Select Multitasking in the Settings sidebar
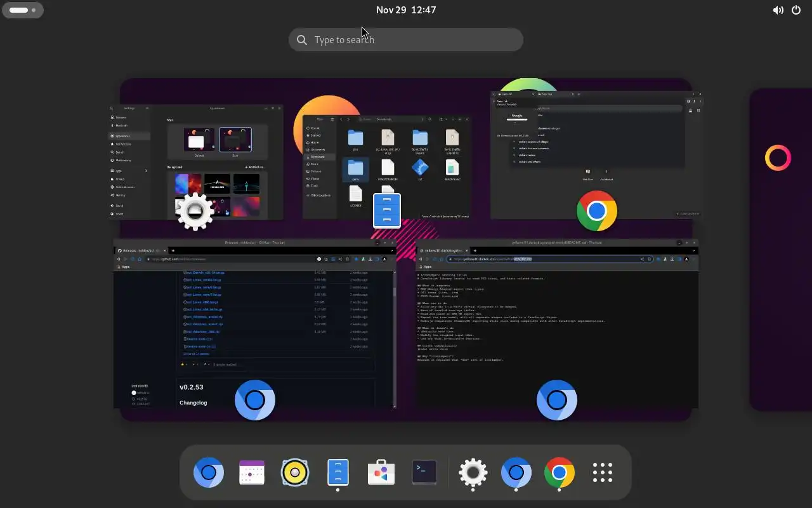The height and width of the screenshot is (508, 812). 130,160
